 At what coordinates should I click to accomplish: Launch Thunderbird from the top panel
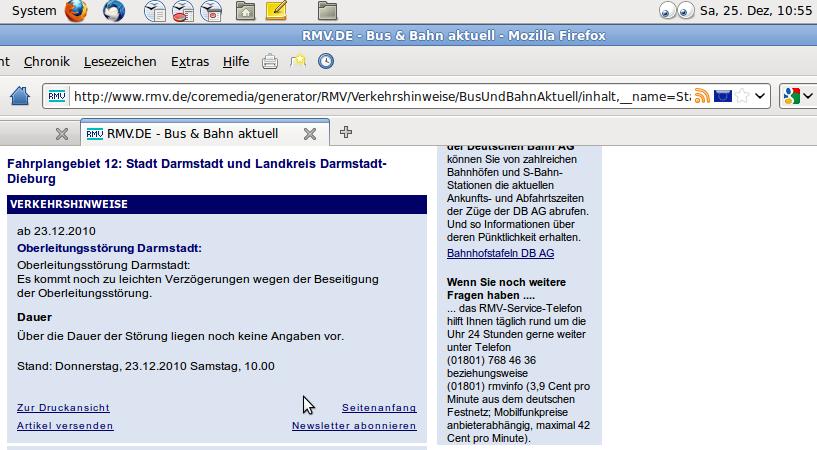click(115, 12)
